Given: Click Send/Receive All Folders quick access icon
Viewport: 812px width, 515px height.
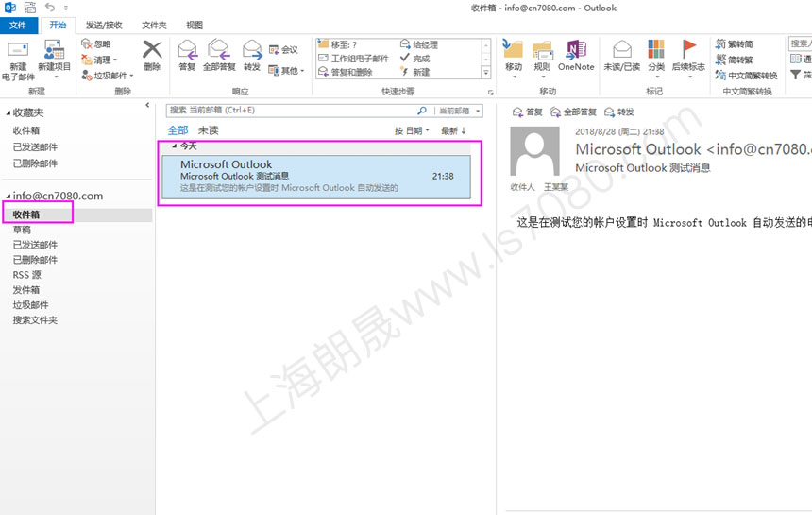Looking at the screenshot, I should pyautogui.click(x=30, y=8).
